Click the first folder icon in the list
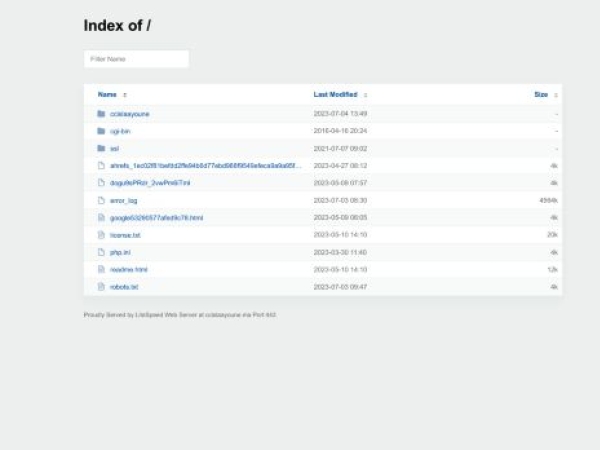This screenshot has width=600, height=450. click(x=101, y=114)
